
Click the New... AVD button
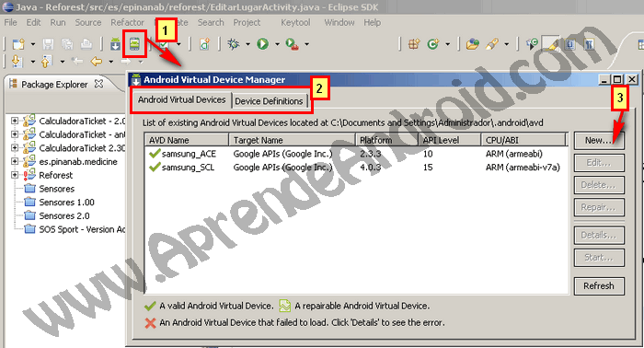[598, 141]
